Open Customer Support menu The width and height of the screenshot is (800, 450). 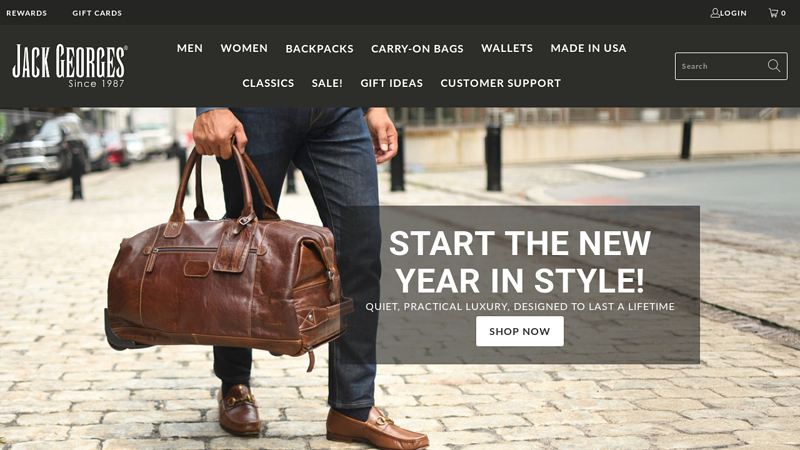501,83
